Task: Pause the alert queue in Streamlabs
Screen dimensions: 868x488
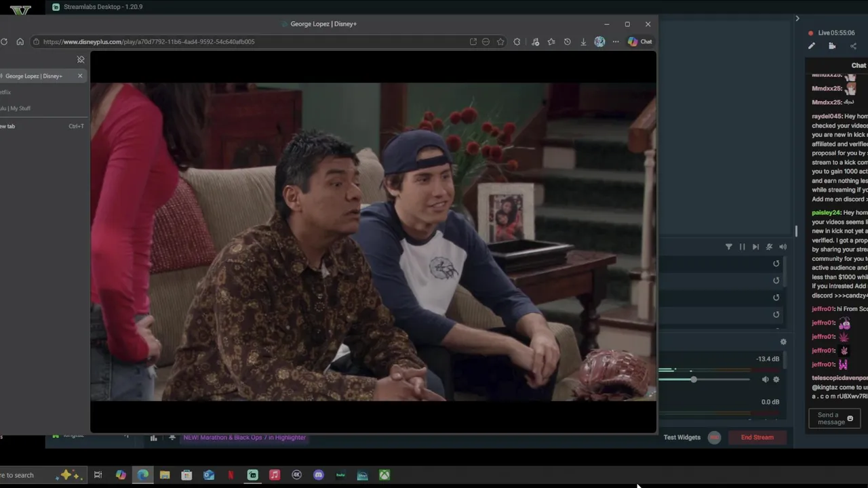Action: (742, 247)
